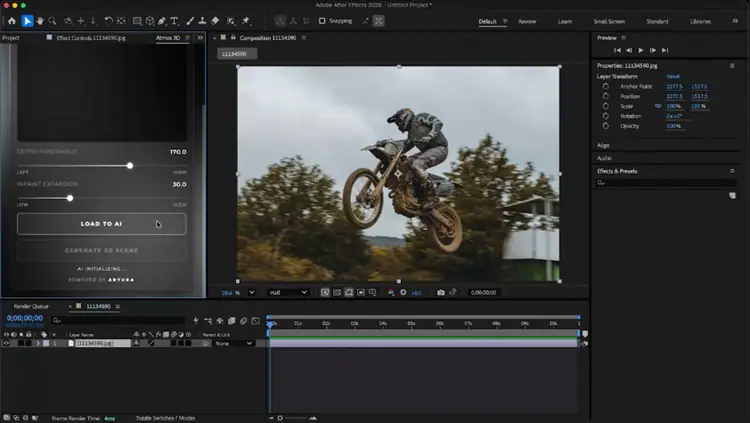Hide layer 11134590.jpg with eye icon

coord(6,343)
